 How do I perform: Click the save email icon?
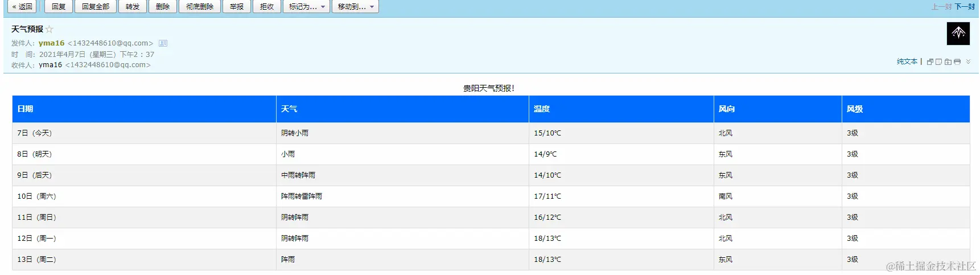(x=948, y=61)
